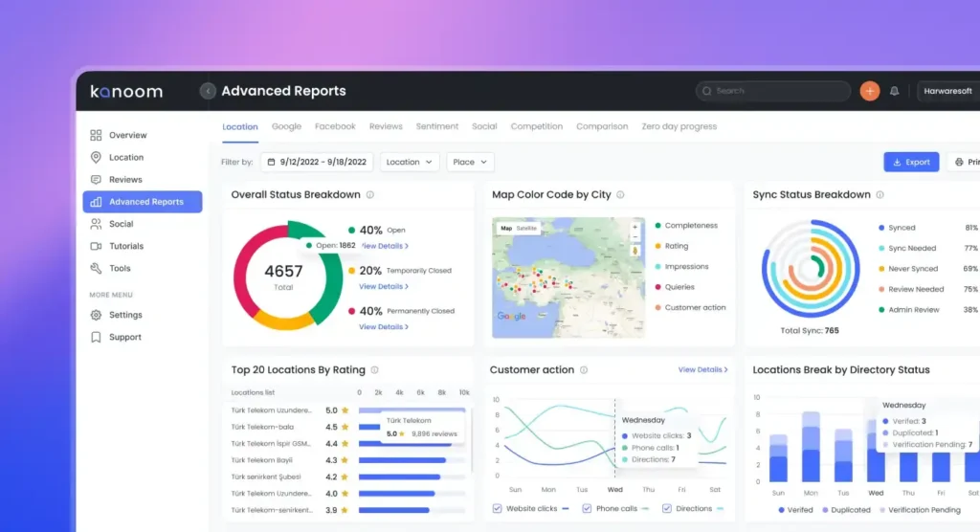This screenshot has width=980, height=532.
Task: Open Tutorials from the sidebar
Action: (125, 246)
